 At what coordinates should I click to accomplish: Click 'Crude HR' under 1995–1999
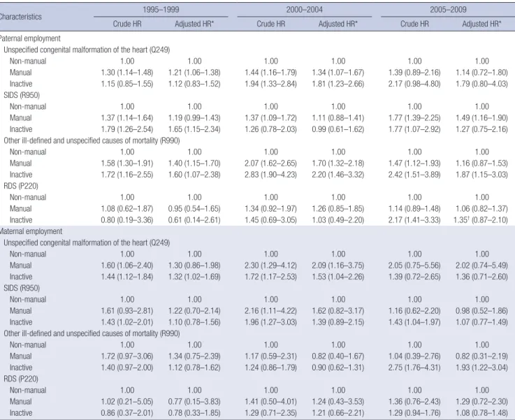pos(127,24)
